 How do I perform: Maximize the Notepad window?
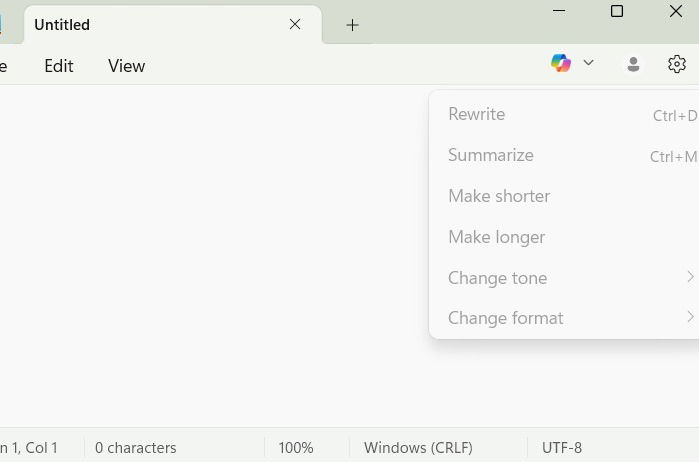(617, 11)
